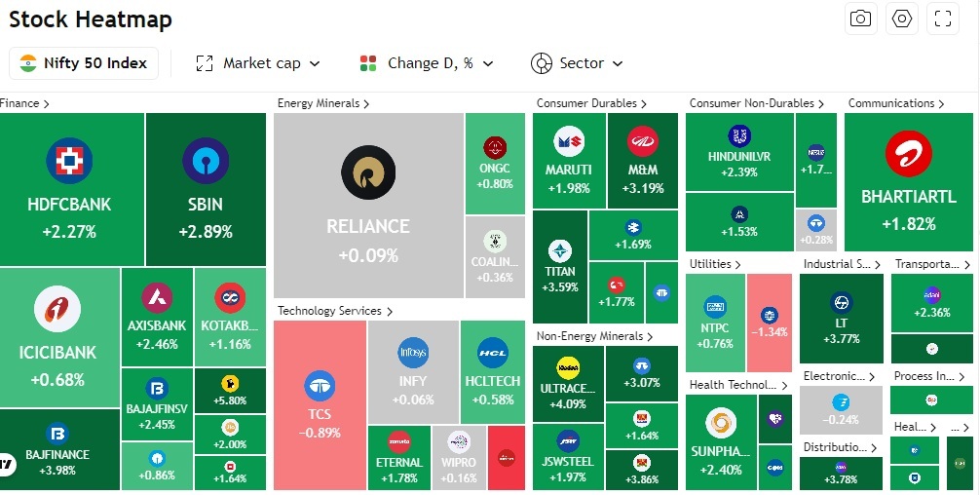
Task: Open Distribution sector heading
Action: [841, 447]
